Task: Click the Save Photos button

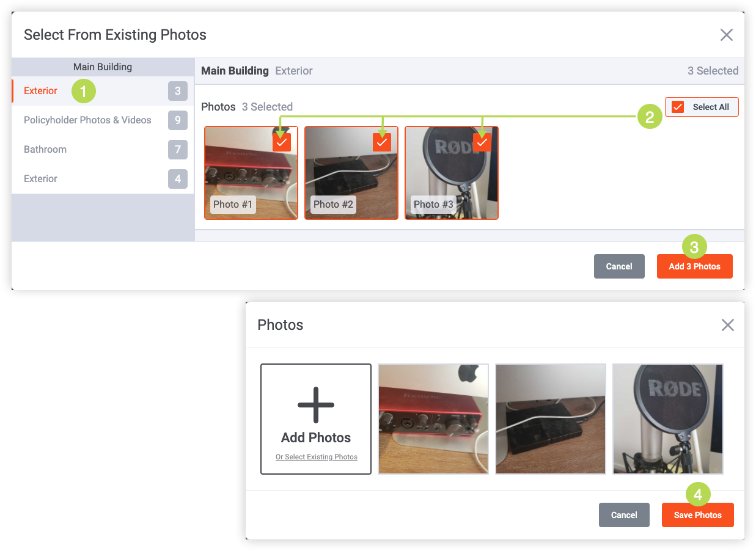Action: pyautogui.click(x=697, y=515)
